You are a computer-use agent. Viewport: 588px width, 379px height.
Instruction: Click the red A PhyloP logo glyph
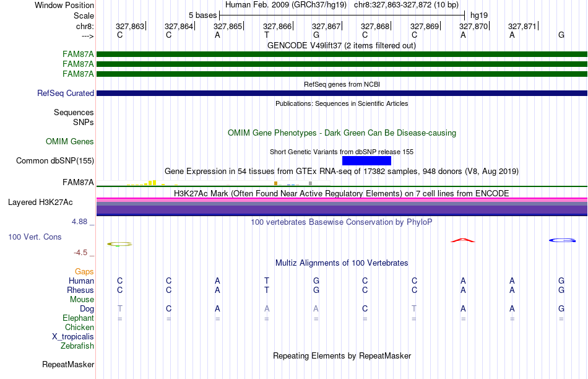[463, 240]
